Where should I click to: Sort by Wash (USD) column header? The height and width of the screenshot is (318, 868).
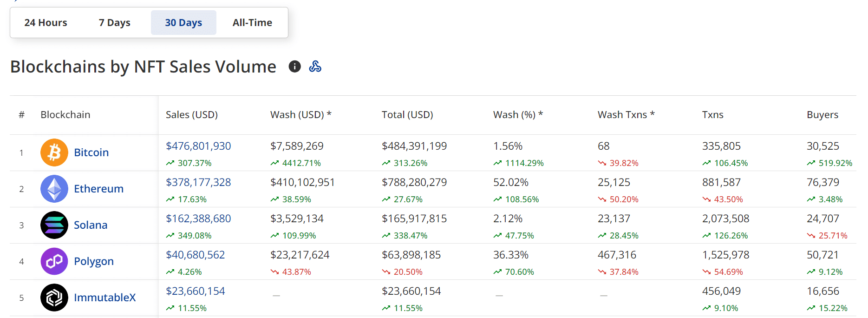(300, 115)
